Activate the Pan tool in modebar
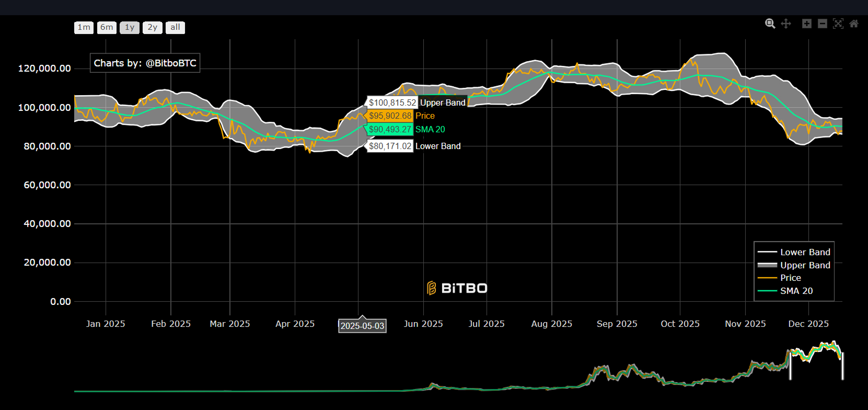The width and height of the screenshot is (868, 410). [x=786, y=24]
